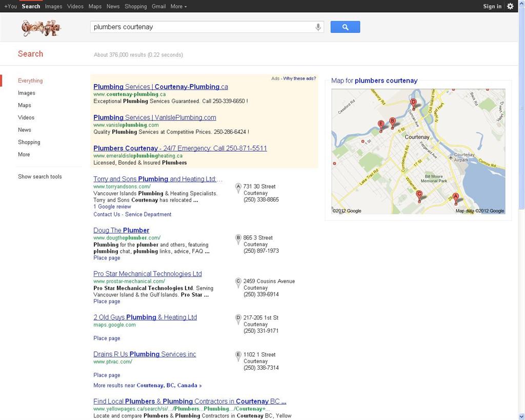Open the 'Service Department' link

tap(148, 214)
